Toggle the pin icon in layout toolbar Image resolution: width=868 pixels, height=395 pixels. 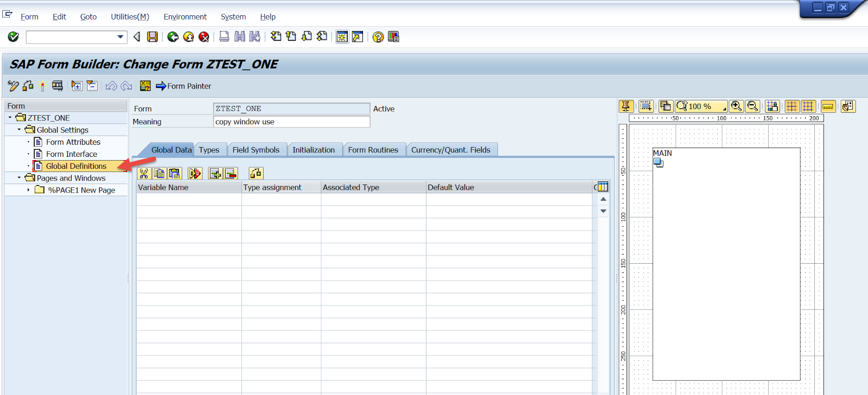click(626, 106)
